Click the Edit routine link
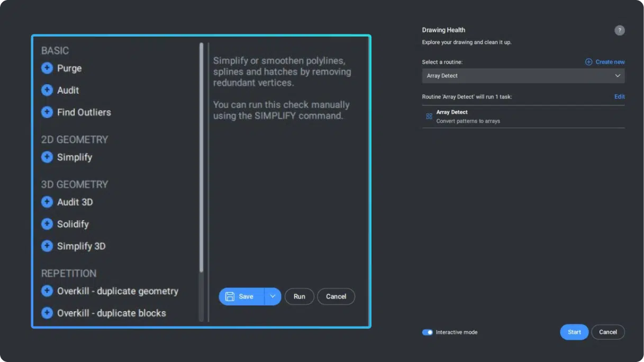 pos(619,97)
